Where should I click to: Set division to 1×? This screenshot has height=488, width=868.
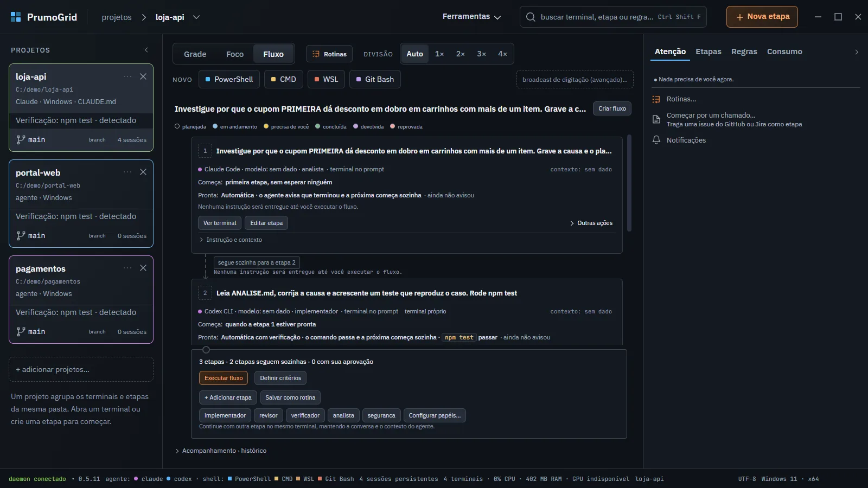(x=439, y=54)
